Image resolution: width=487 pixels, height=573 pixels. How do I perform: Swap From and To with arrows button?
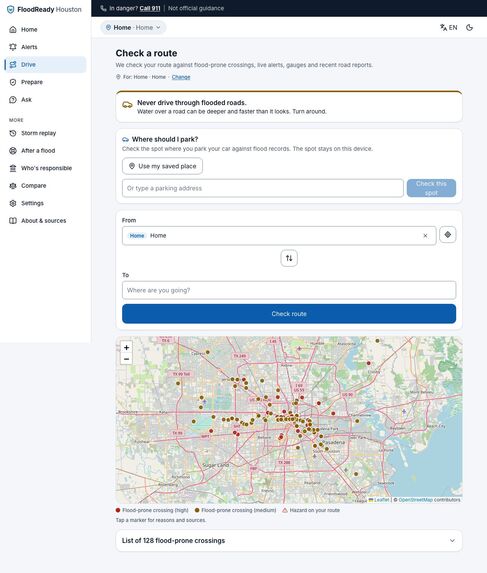pyautogui.click(x=289, y=258)
